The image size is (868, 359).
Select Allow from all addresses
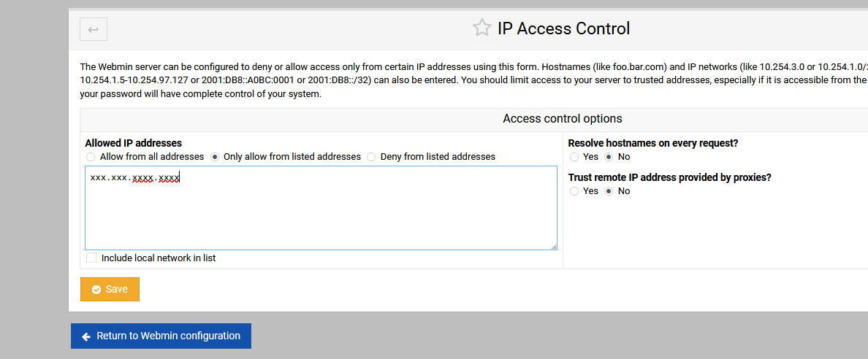pos(91,157)
